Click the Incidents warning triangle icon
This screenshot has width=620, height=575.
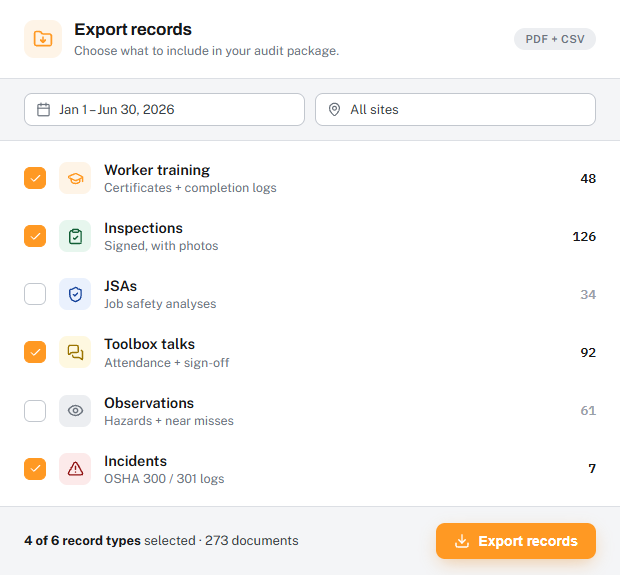(x=75, y=469)
